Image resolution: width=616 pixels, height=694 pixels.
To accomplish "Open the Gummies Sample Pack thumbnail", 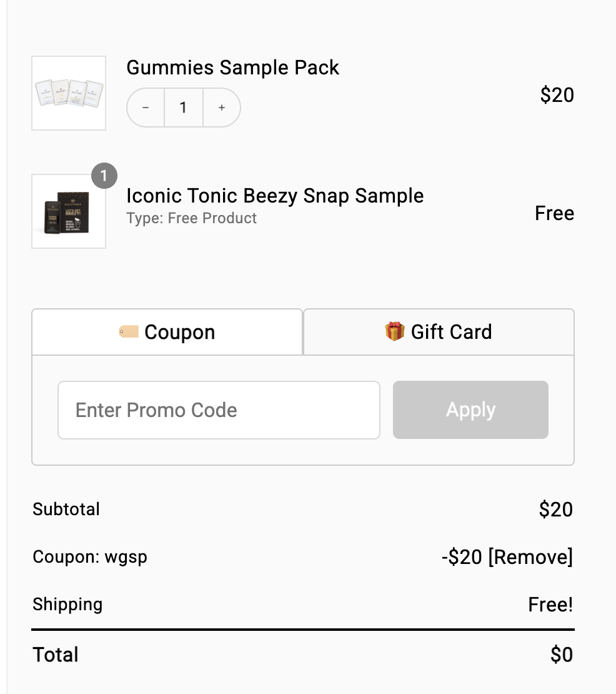I will tap(69, 93).
